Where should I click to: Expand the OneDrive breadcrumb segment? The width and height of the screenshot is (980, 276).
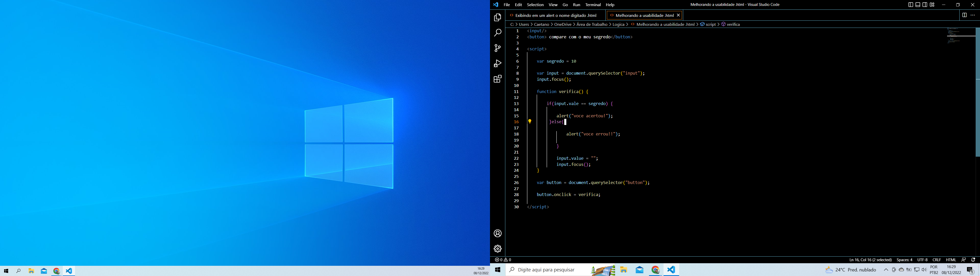click(x=563, y=24)
